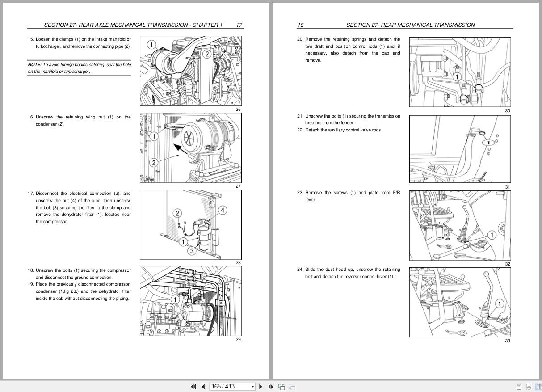Select figure 31 transmission breather illustration
This screenshot has width=542, height=392.
point(460,149)
